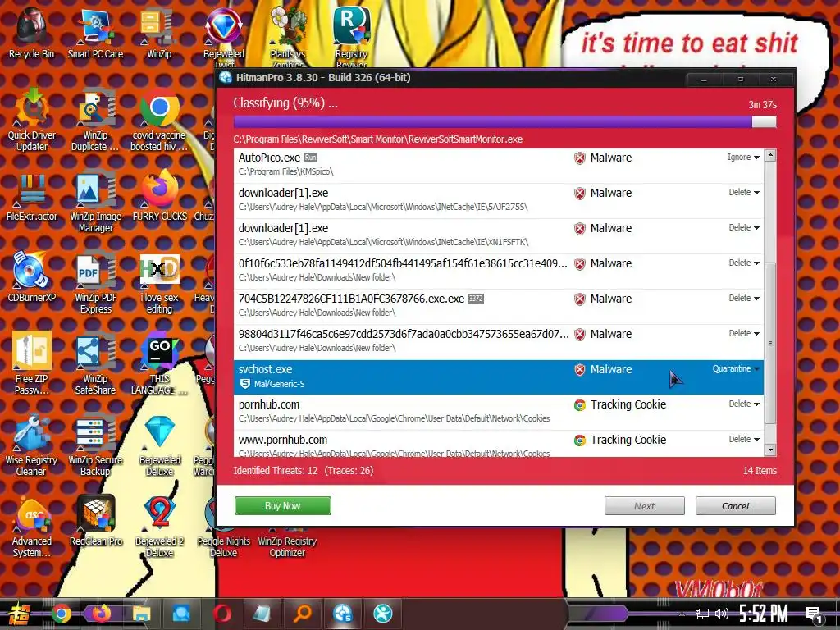
Task: Launch RegClean Pro desktop icon
Action: pyautogui.click(x=95, y=521)
